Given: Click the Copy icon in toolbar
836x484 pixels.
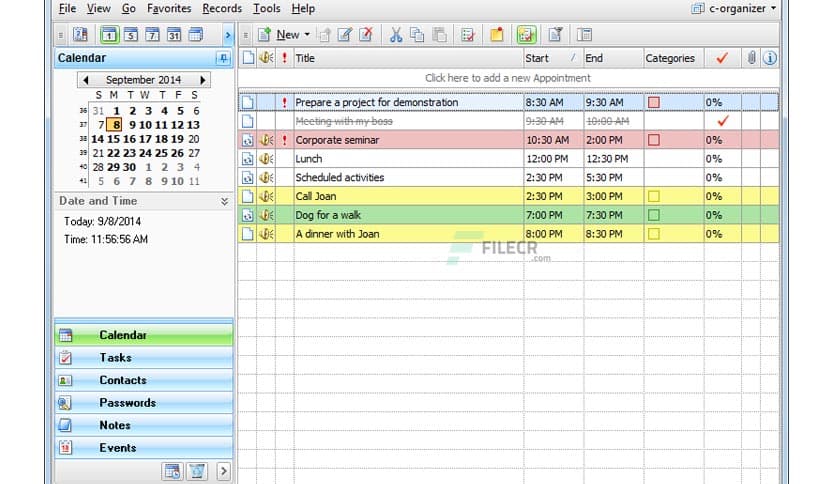Looking at the screenshot, I should point(417,35).
